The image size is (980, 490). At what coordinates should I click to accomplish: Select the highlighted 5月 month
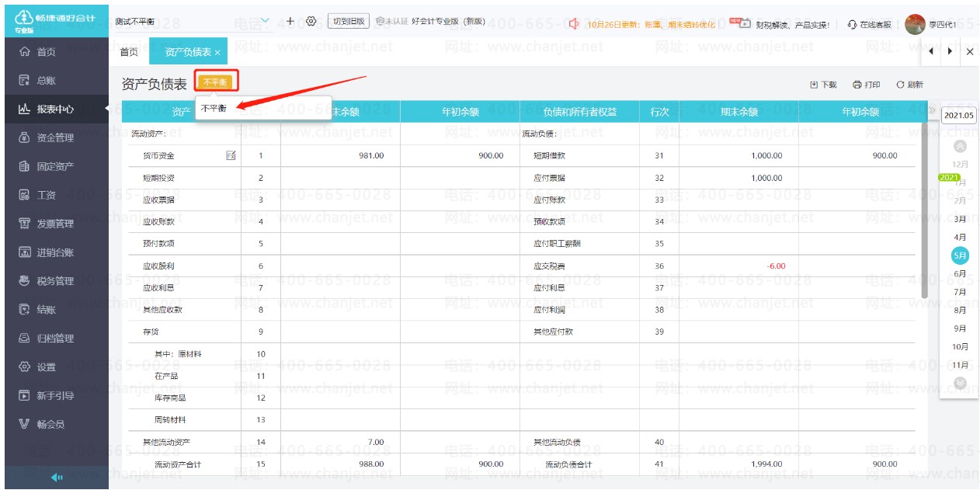point(961,255)
